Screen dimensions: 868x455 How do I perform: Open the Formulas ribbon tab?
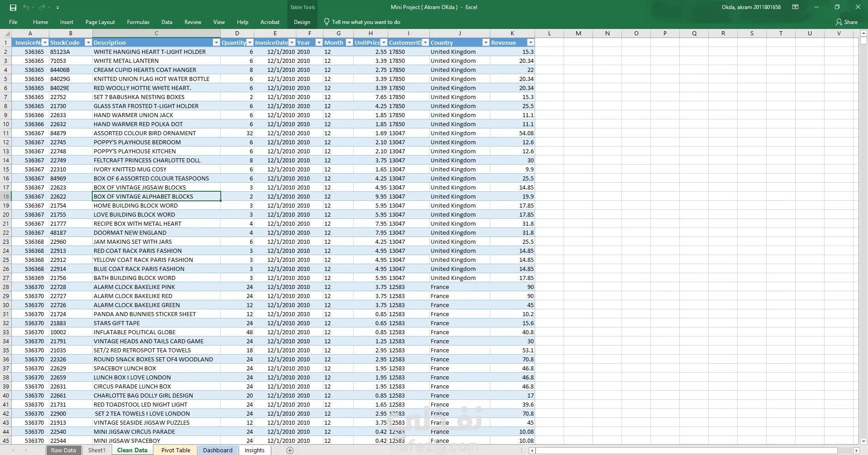[138, 22]
